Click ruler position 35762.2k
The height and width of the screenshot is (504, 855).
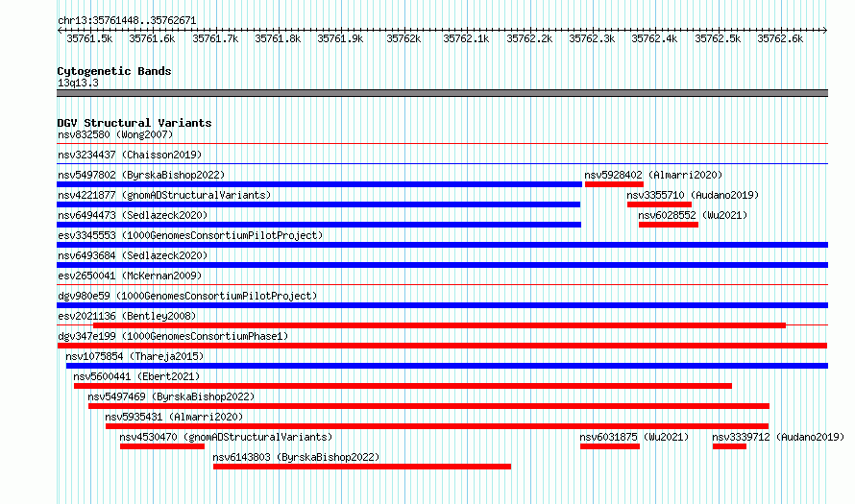(529, 38)
